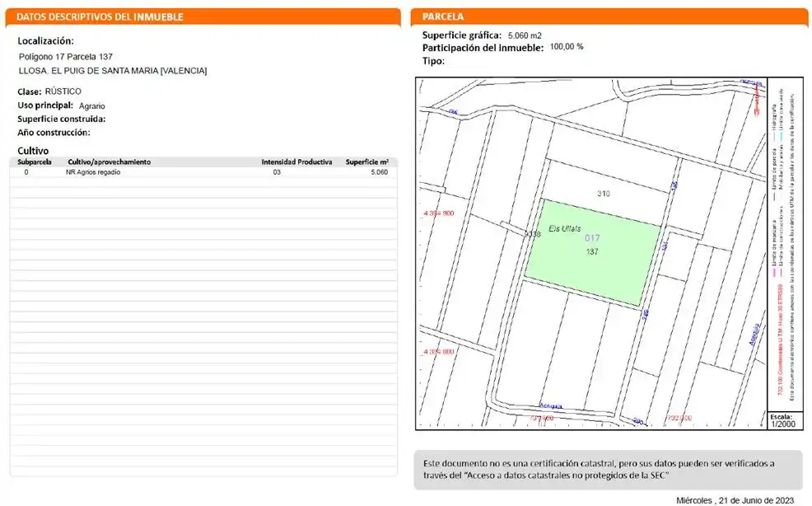Select the 4.394.900 coordinate label on map
This screenshot has width=812, height=506.
[x=439, y=213]
